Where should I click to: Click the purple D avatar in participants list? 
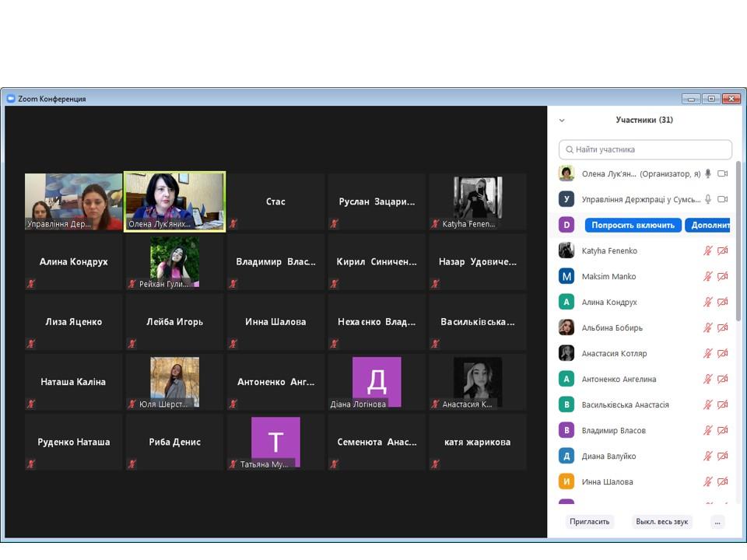[566, 225]
